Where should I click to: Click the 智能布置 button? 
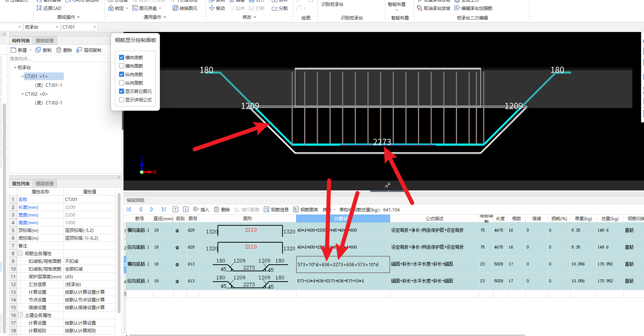pos(397,4)
